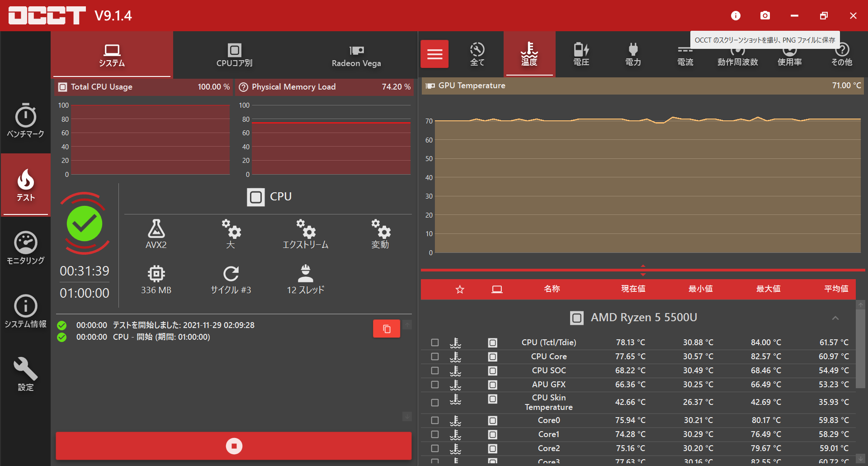The image size is (868, 466).
Task: Sort by 最小値 column header
Action: (700, 289)
